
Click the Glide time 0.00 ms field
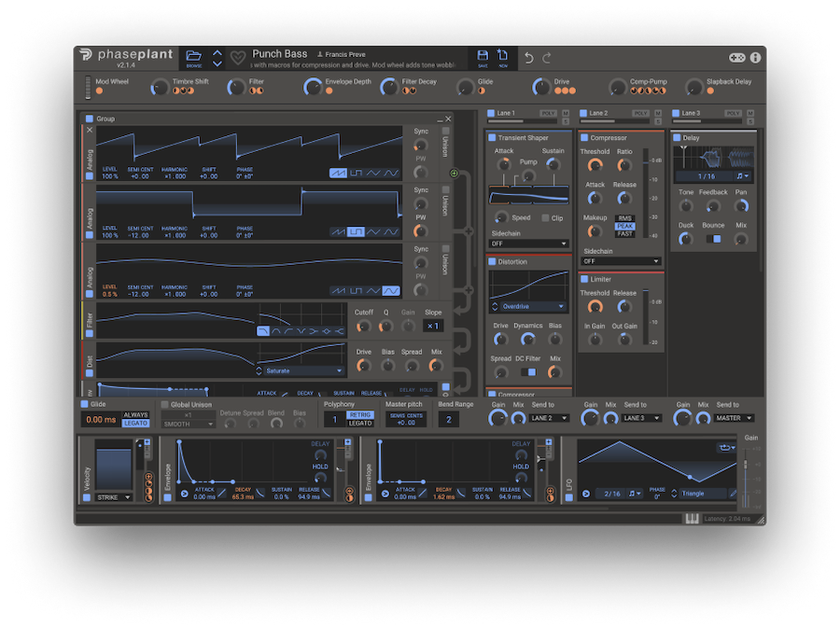(x=101, y=419)
